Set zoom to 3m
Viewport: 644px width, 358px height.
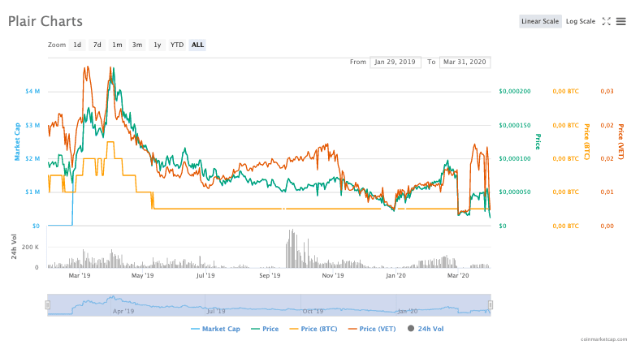tap(137, 45)
